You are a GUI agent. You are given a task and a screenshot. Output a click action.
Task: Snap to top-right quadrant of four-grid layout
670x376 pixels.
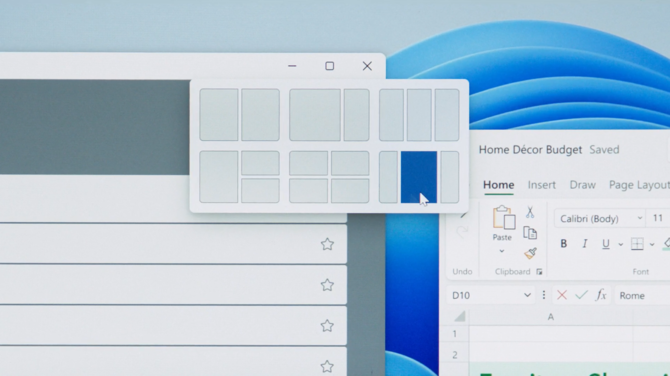pos(350,163)
